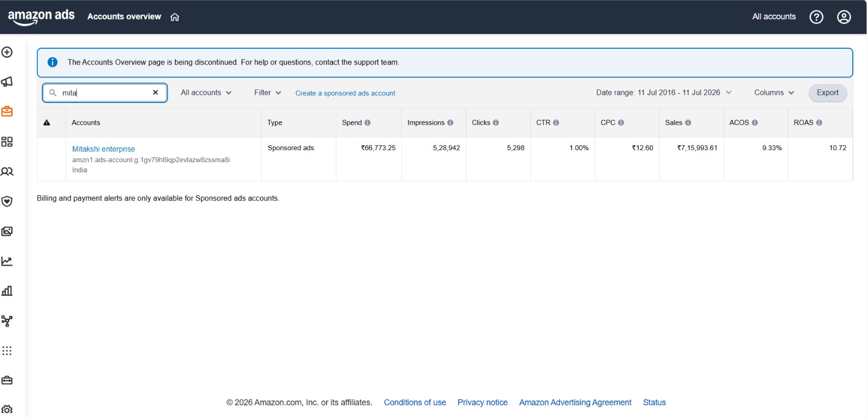Screen dimensions: 868x419
Task: Open the audiences people sidebar icon
Action: pos(7,171)
